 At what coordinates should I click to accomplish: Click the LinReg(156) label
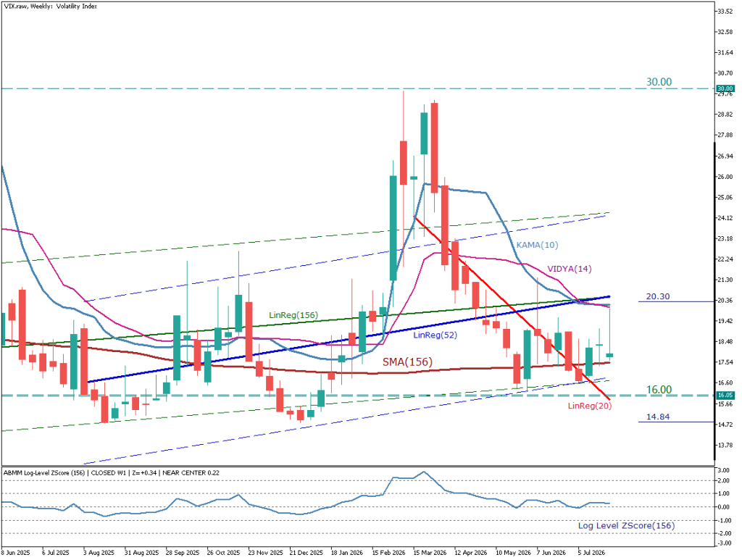(x=293, y=315)
